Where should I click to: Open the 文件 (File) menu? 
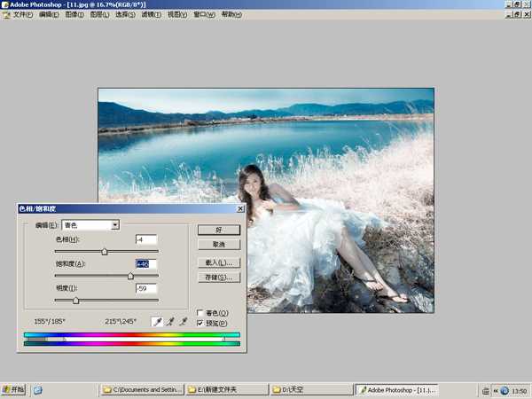pyautogui.click(x=23, y=15)
